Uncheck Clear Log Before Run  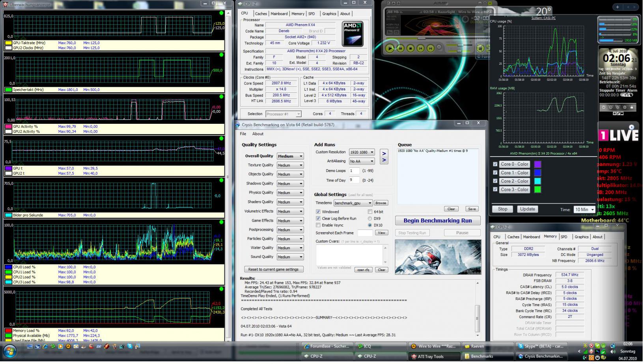tap(318, 218)
